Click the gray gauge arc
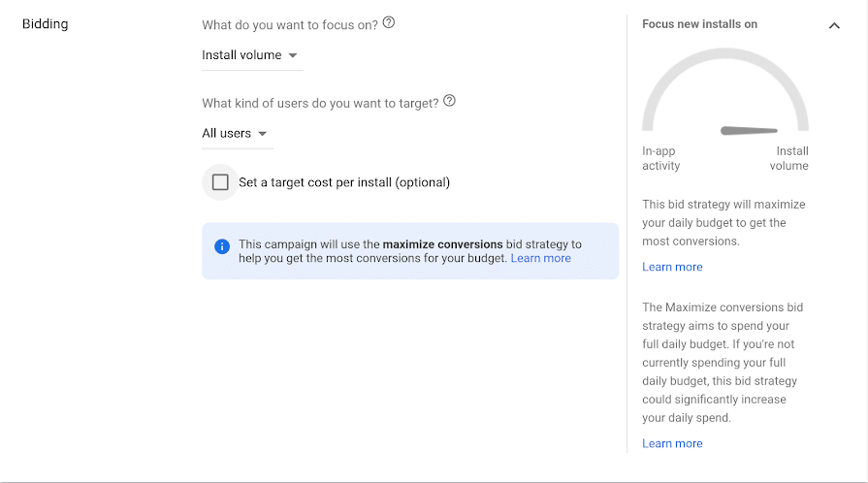868x483 pixels. [724, 54]
